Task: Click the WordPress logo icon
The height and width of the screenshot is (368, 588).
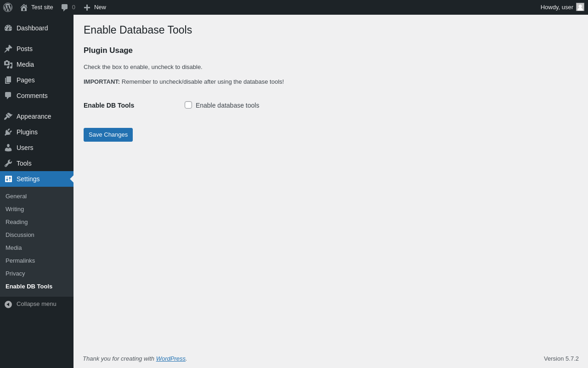Action: pos(8,7)
